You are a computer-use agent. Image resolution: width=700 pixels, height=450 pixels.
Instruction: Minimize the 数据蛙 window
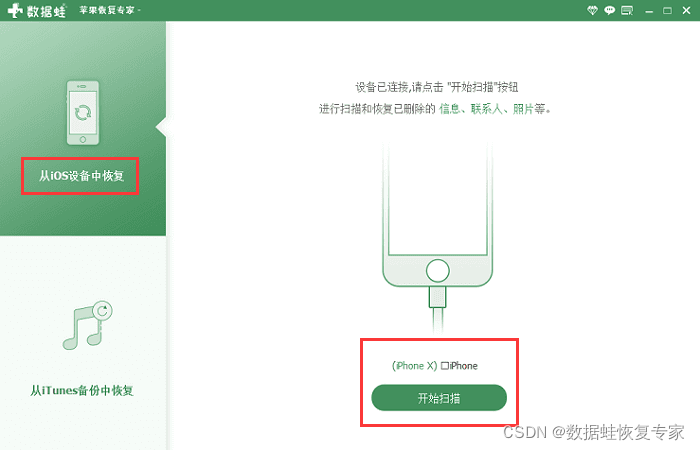[x=649, y=11]
